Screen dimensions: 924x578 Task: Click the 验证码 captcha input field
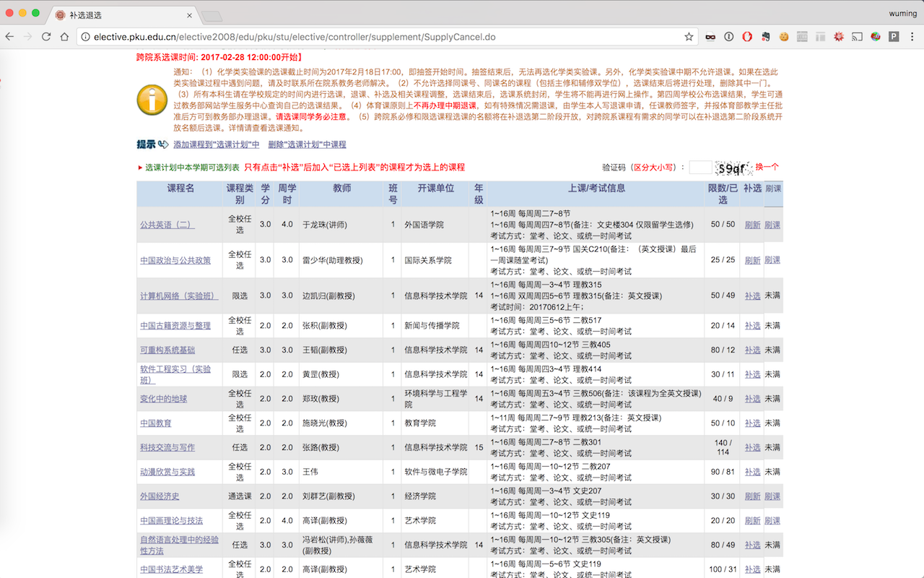tap(700, 167)
